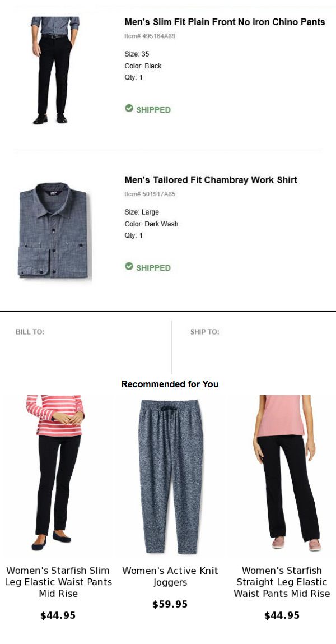
Task: Click the Recommended for You heading
Action: (170, 384)
